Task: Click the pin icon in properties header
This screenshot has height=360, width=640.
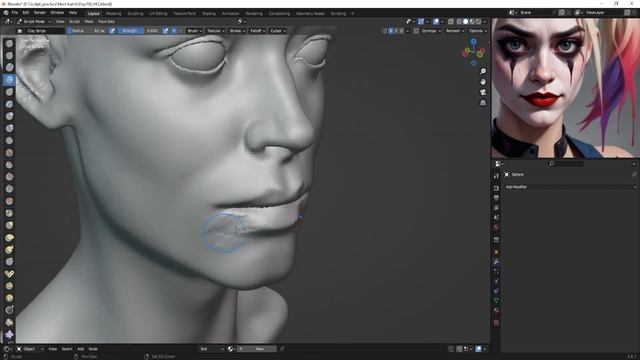Action: click(634, 174)
